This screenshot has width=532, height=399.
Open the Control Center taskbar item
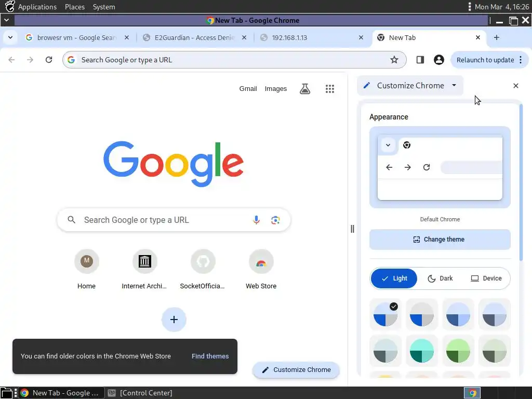point(140,393)
